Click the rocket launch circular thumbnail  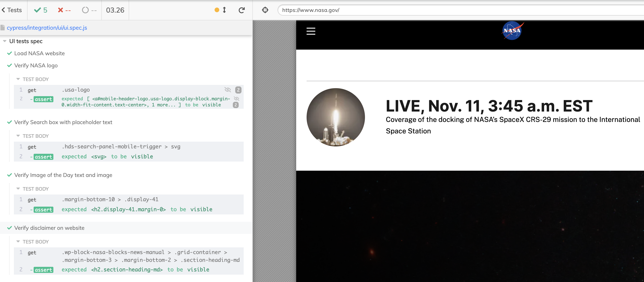(x=335, y=117)
